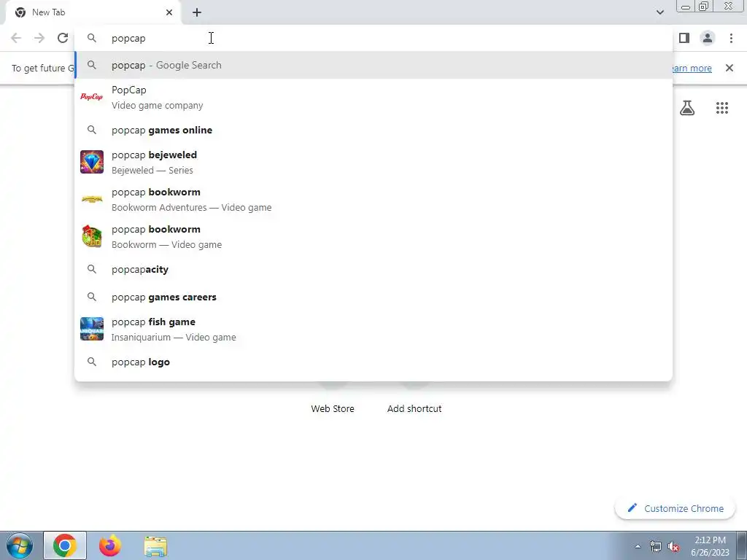This screenshot has width=747, height=560.
Task: Open Customize Chrome button
Action: coord(676,508)
